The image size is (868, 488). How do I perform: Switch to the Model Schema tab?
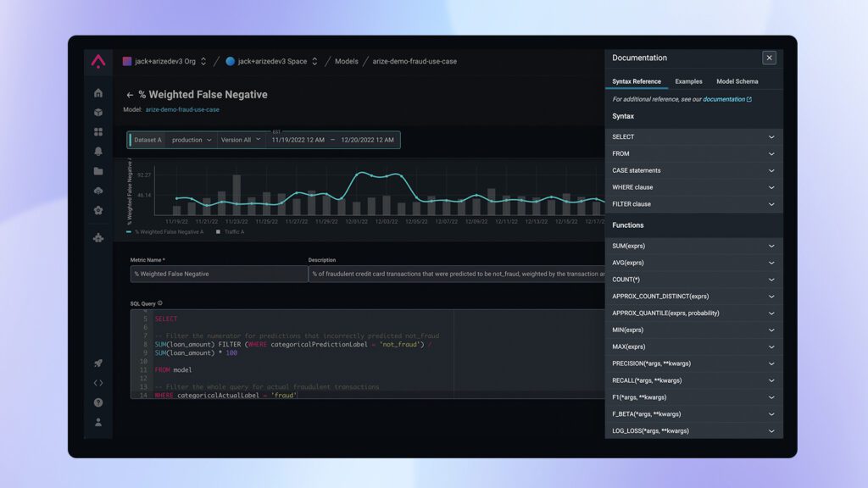[737, 81]
